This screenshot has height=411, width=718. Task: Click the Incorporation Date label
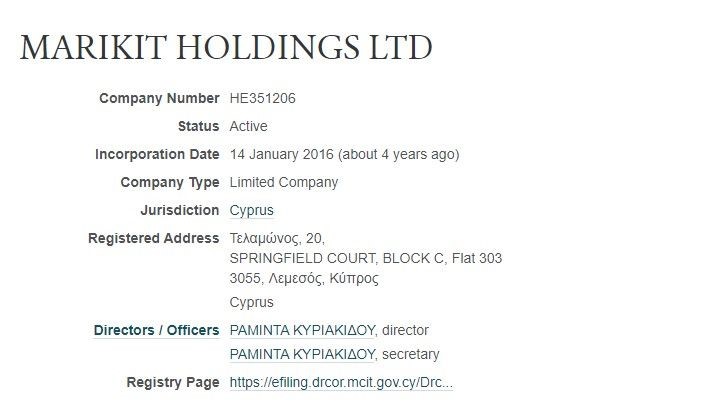coord(157,154)
